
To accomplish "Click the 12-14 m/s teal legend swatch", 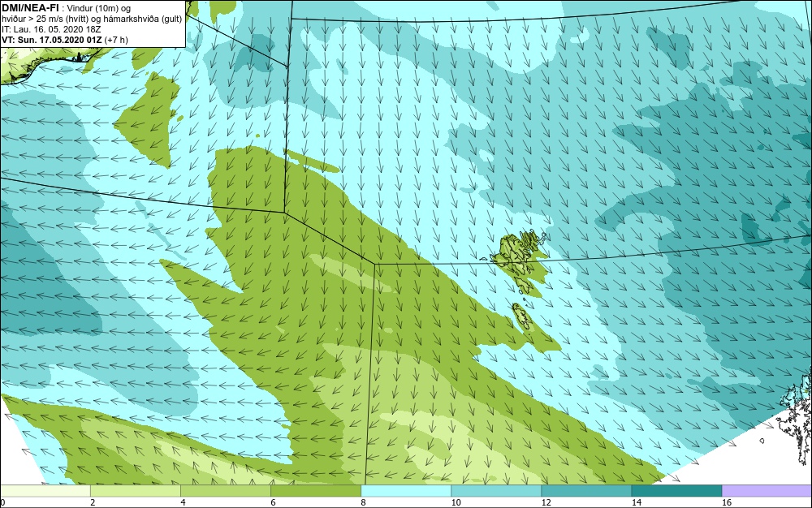I will click(586, 490).
